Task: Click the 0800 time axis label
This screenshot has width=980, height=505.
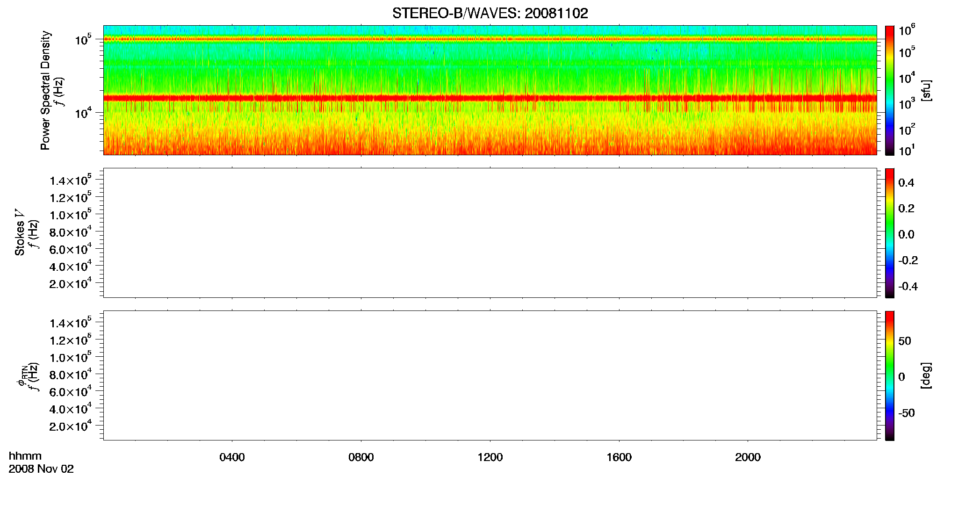Action: (x=361, y=457)
